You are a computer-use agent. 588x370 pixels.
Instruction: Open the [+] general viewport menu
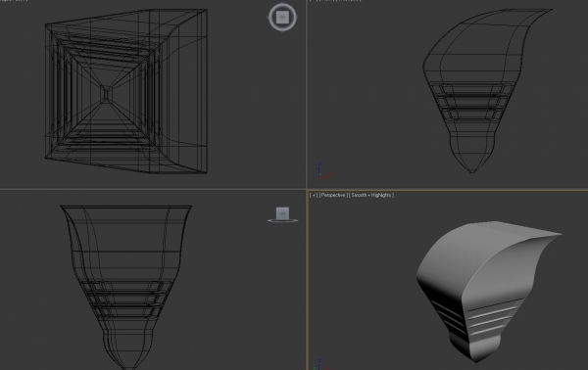[314, 195]
